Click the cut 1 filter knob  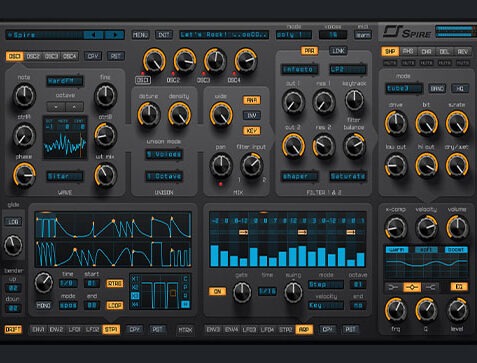pyautogui.click(x=293, y=102)
